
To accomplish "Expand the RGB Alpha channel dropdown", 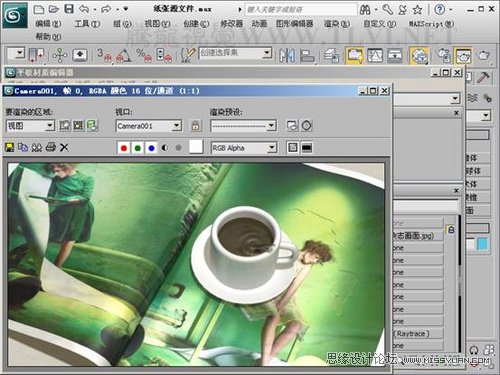I will 272,148.
